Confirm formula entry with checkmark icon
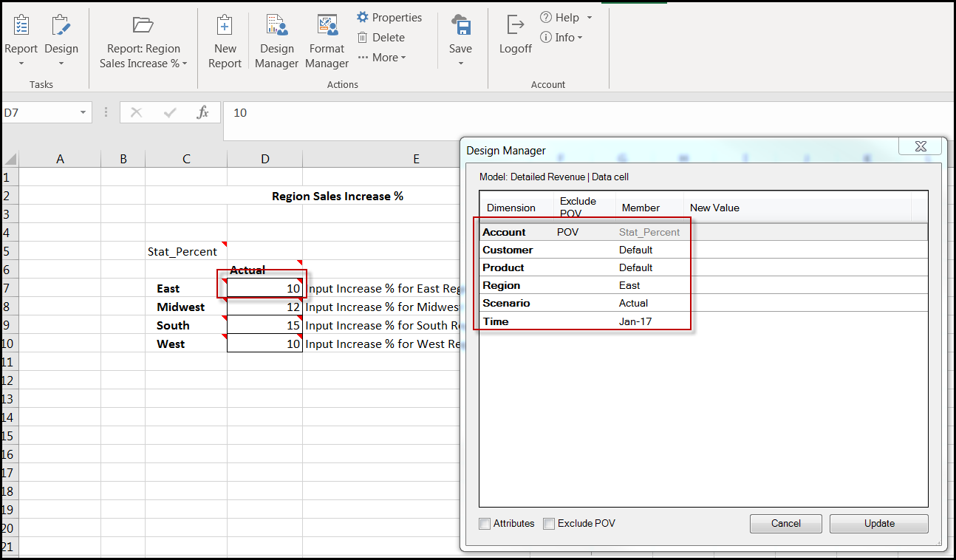This screenshot has width=956, height=560. 170,113
